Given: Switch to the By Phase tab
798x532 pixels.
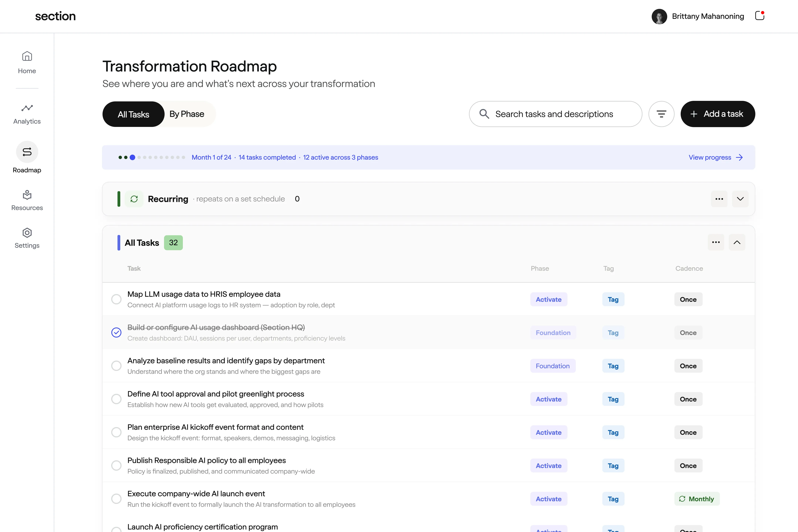Looking at the screenshot, I should click(187, 114).
